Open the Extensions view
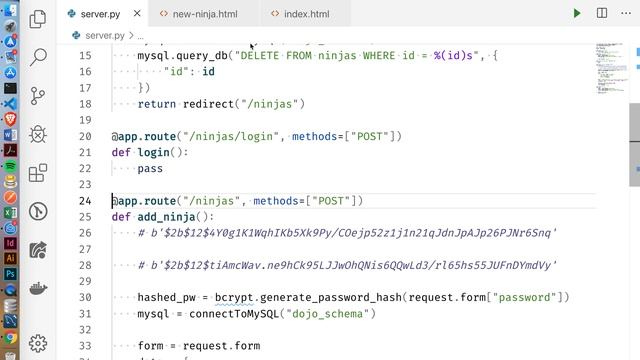 coord(38,173)
